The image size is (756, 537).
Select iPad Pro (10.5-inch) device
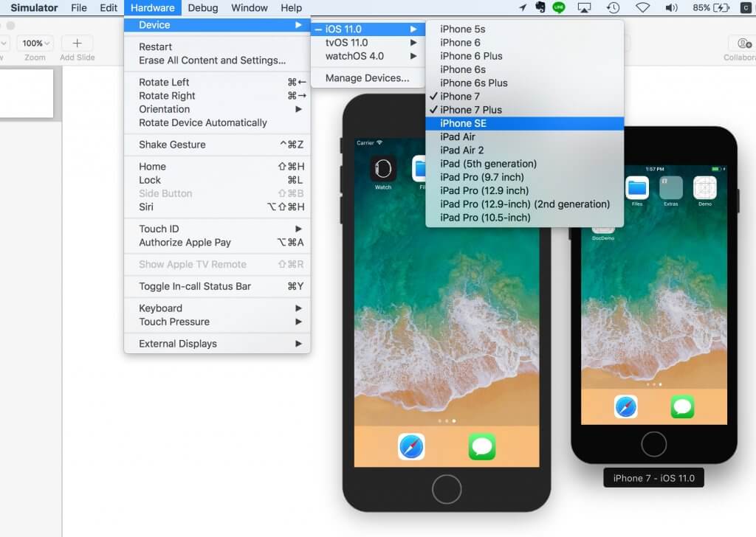(525, 218)
